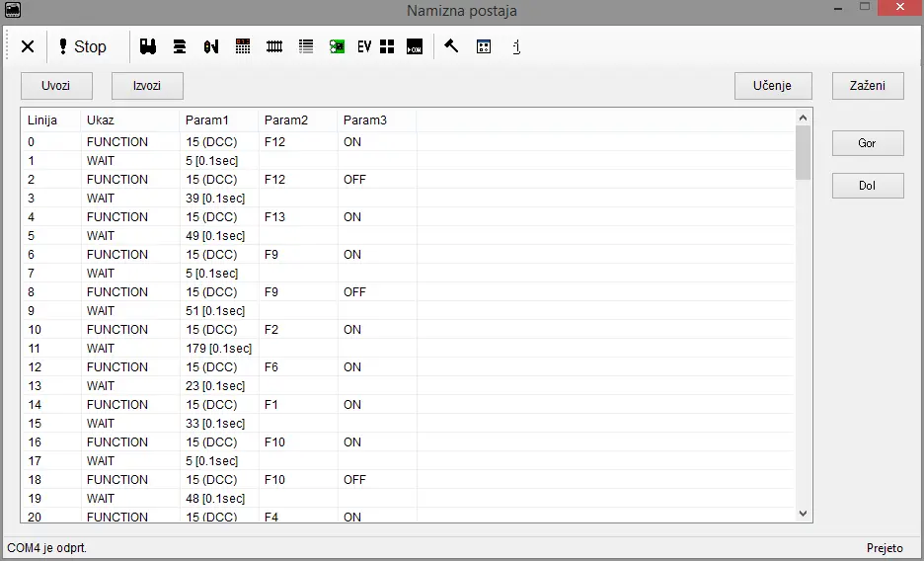Select the F13 ON function row
This screenshot has width=924, height=561.
click(217, 217)
